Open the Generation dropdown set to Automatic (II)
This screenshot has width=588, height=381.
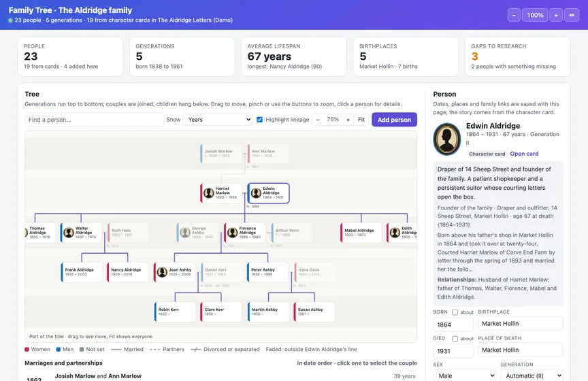pos(532,376)
